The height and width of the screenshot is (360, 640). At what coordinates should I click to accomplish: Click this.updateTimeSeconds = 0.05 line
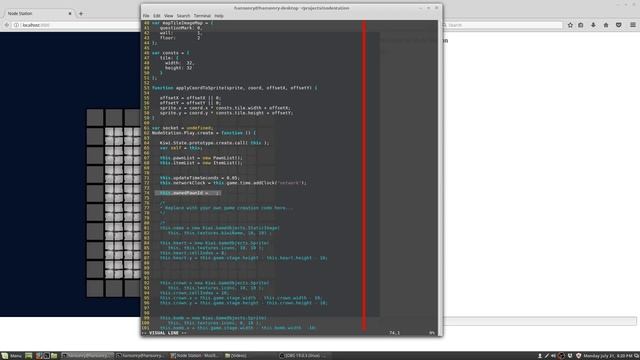(x=199, y=178)
